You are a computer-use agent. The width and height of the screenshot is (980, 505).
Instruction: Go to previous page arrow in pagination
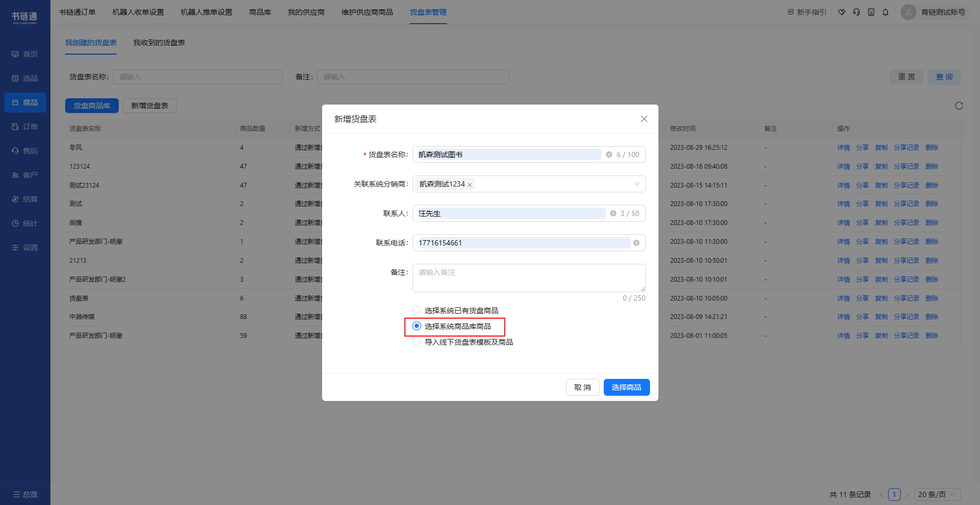coord(881,494)
